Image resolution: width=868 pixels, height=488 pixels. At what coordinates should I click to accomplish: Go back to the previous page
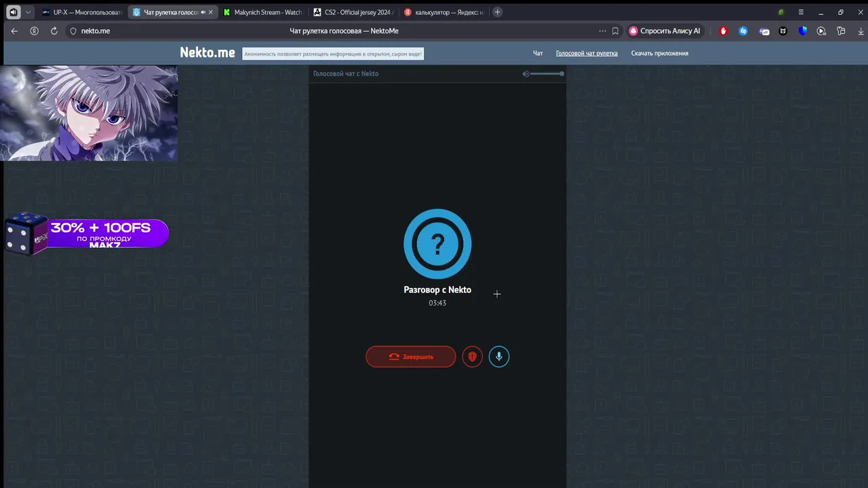tap(14, 31)
